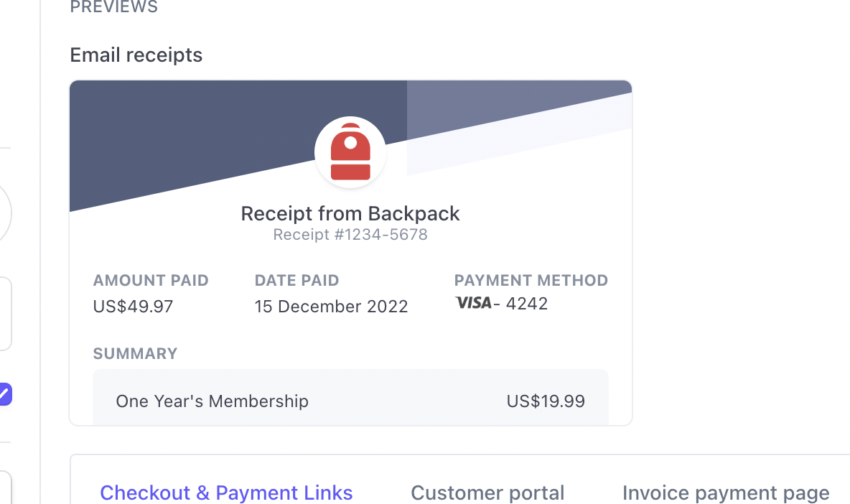Switch to the Customer portal tab

click(x=487, y=493)
